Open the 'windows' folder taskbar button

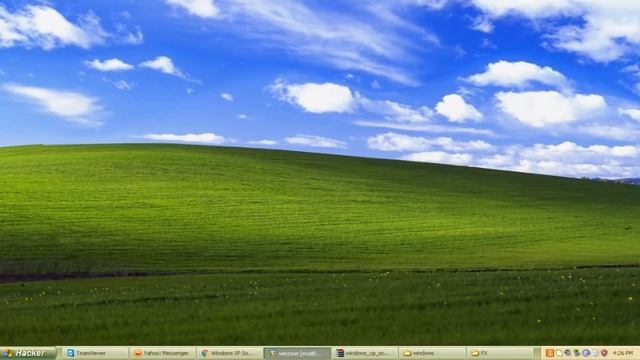[x=432, y=353]
